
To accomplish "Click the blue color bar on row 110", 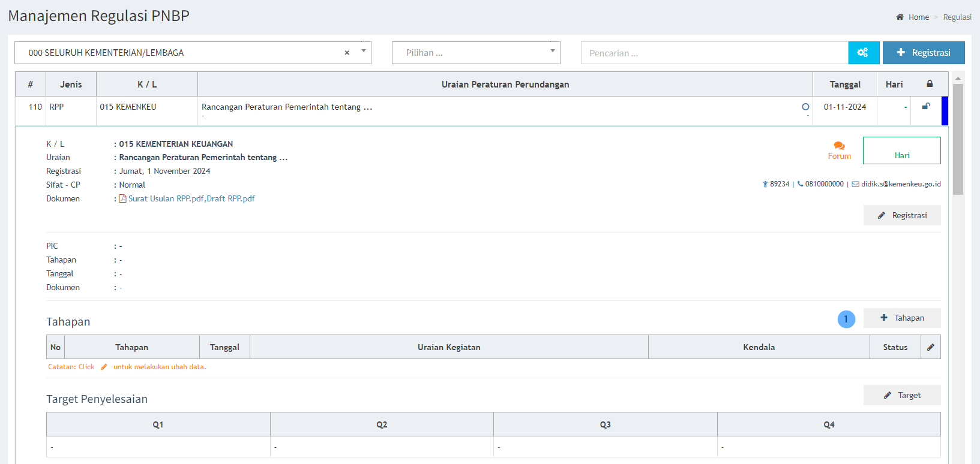I will pyautogui.click(x=945, y=111).
